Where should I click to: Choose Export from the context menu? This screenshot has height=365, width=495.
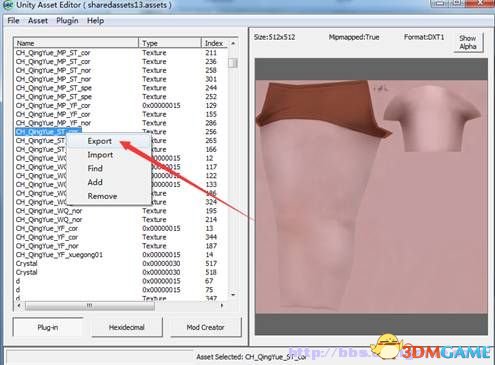[x=99, y=141]
